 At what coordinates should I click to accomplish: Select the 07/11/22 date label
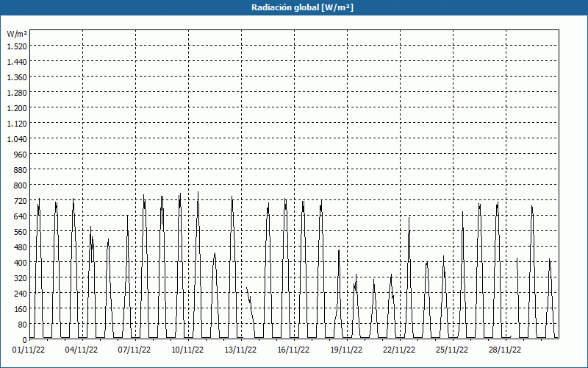(135, 350)
